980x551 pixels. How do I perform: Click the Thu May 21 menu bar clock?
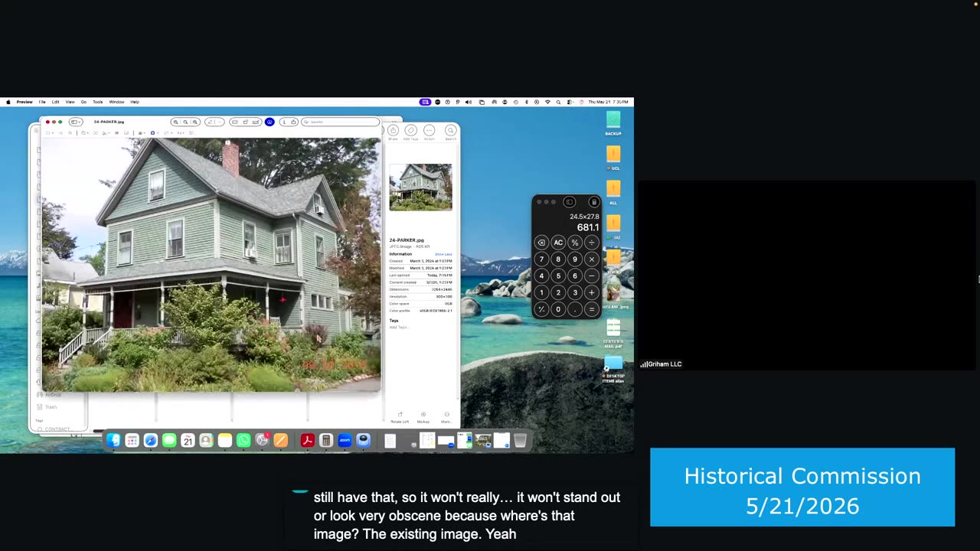click(x=608, y=102)
